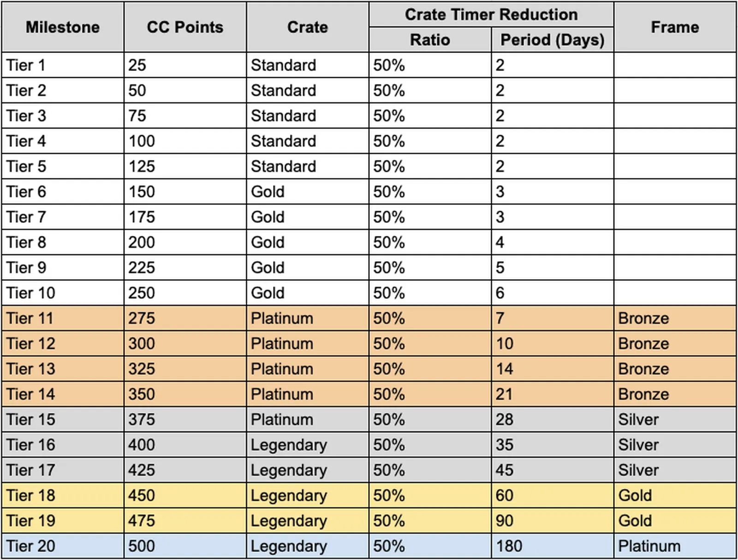Click the Milestone column header
The image size is (738, 560).
tap(63, 27)
